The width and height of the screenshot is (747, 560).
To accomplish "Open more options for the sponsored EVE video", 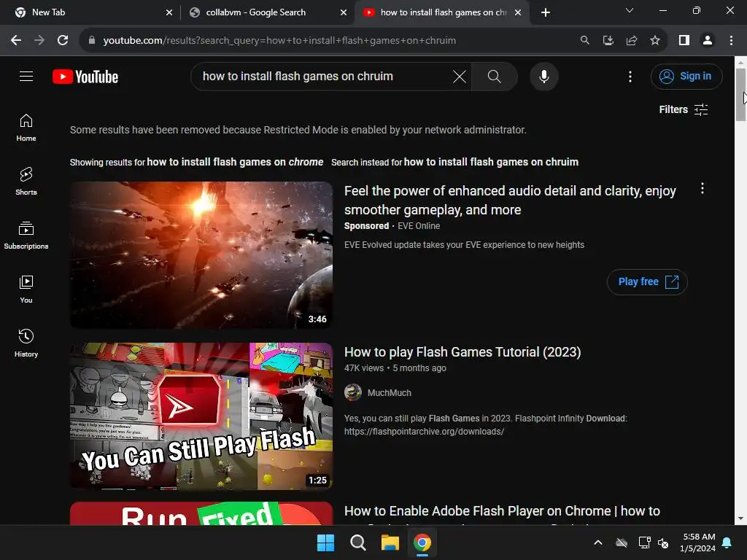I will (x=702, y=189).
